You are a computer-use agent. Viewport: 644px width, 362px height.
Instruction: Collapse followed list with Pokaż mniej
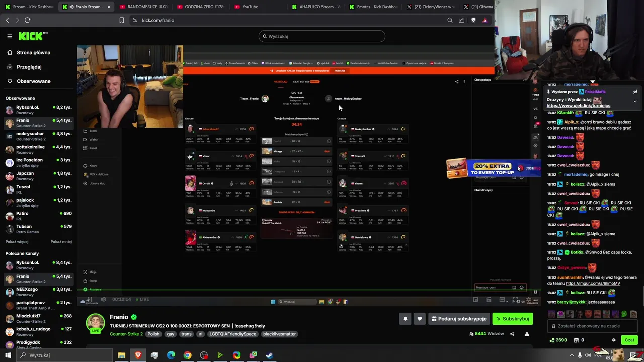coord(61,242)
